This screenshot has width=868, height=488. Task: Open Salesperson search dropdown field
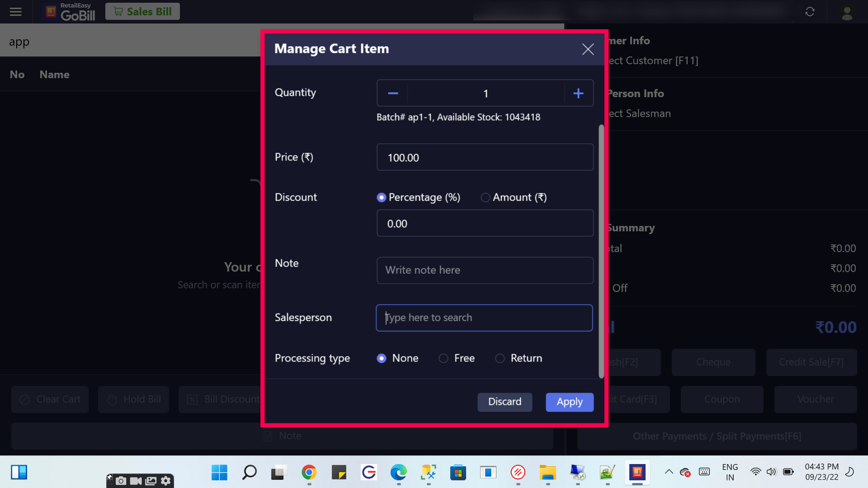(484, 318)
